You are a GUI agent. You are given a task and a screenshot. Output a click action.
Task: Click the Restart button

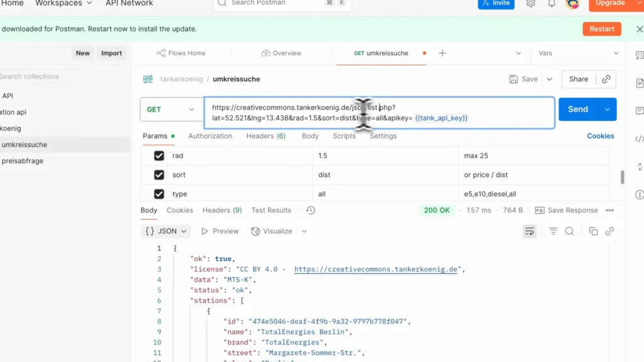click(x=602, y=29)
